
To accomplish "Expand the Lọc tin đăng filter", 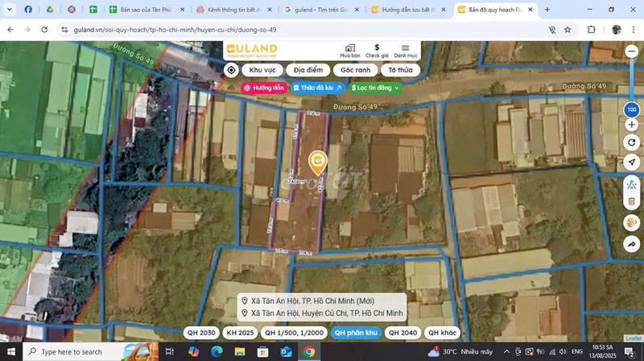I will (375, 88).
